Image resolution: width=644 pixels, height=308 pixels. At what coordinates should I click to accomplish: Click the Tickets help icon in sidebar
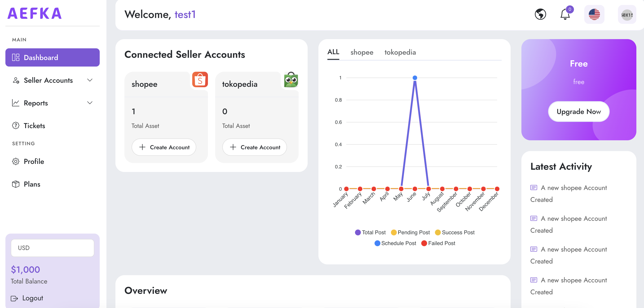click(16, 126)
